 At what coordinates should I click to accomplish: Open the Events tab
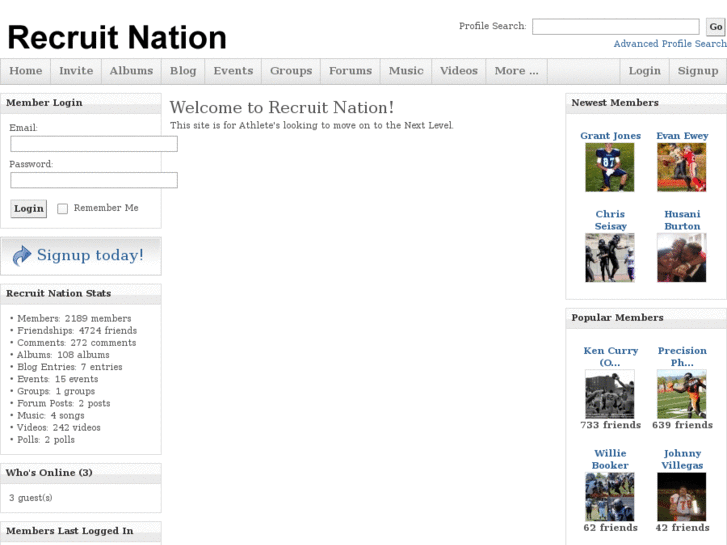[x=233, y=71]
